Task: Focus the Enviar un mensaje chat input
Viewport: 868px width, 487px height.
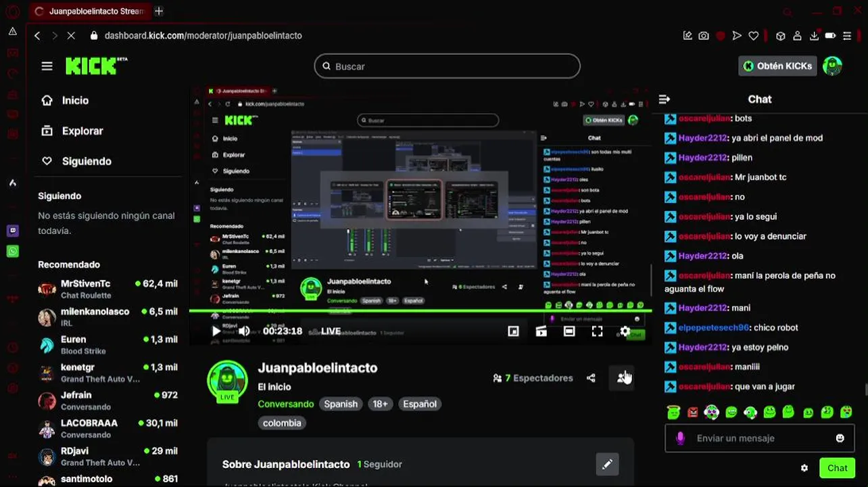Action: 759,438
